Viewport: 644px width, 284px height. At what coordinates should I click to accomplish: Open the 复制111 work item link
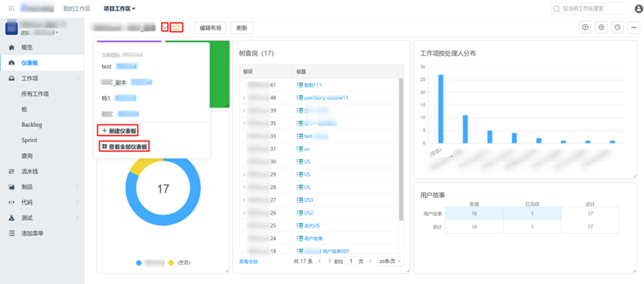click(x=313, y=84)
